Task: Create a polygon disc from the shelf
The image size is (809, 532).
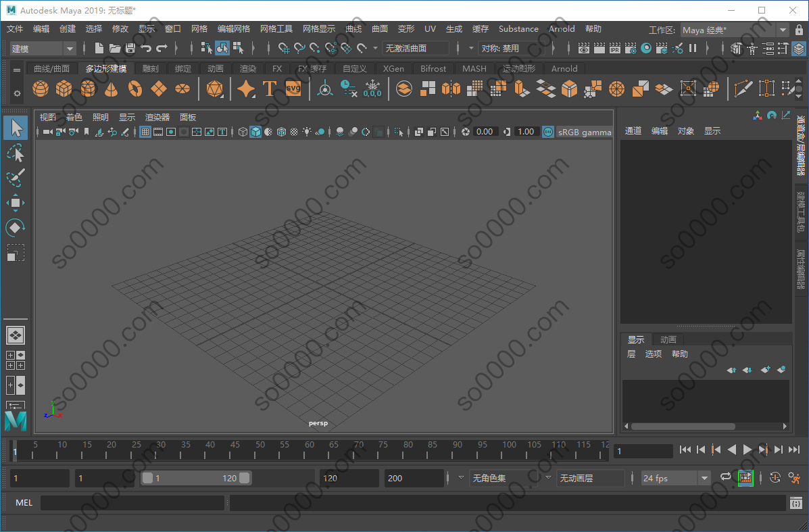Action: coord(182,89)
